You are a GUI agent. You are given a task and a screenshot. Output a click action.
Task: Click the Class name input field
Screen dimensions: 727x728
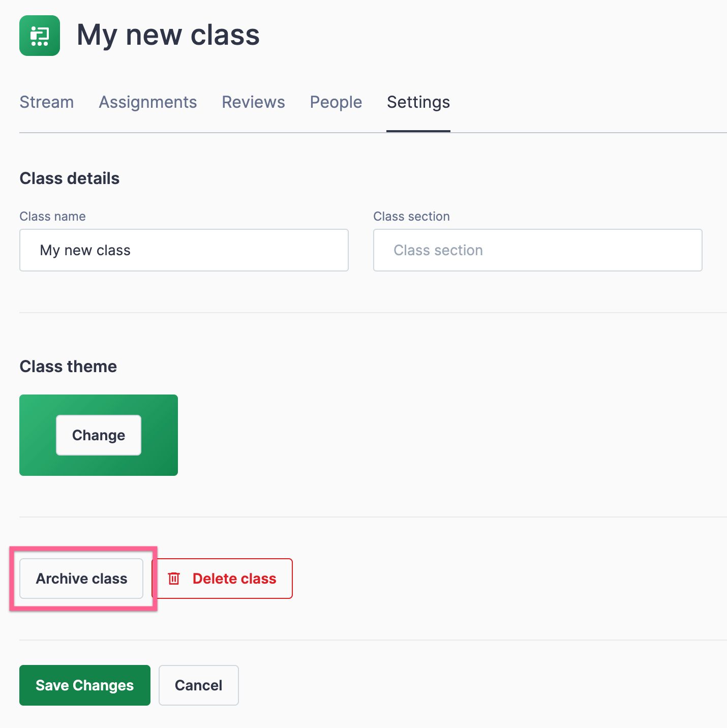pyautogui.click(x=184, y=250)
